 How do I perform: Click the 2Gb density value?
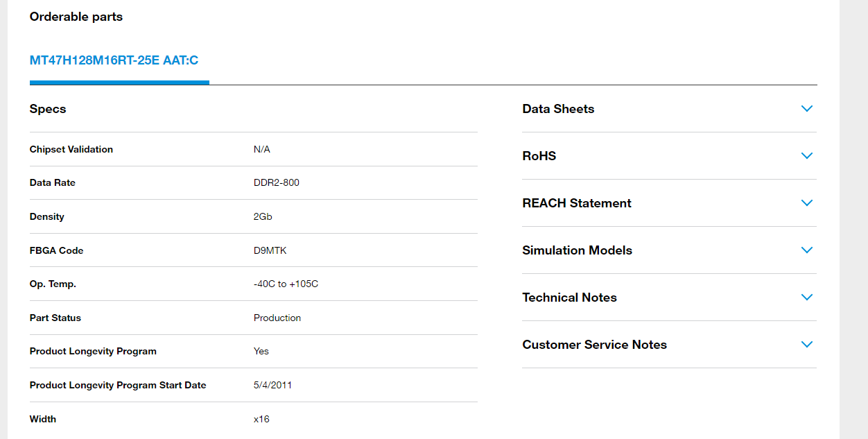pyautogui.click(x=263, y=216)
